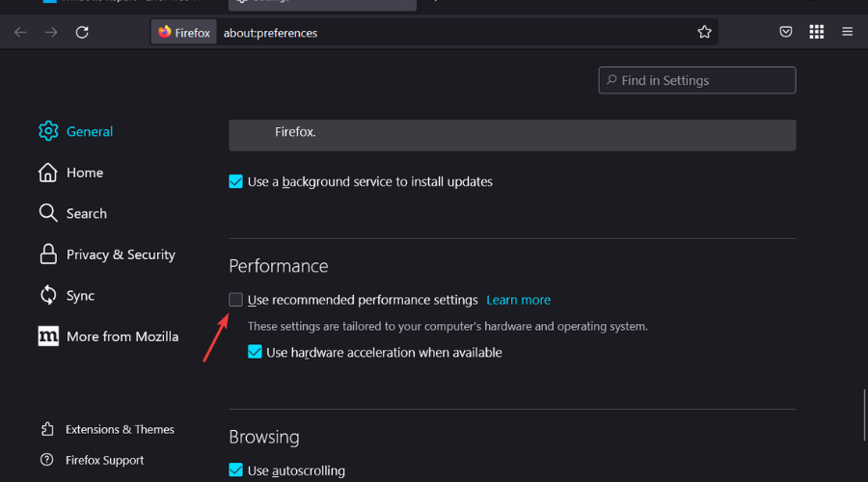
Task: Click the Firefox identity badge in address bar
Action: pyautogui.click(x=184, y=33)
